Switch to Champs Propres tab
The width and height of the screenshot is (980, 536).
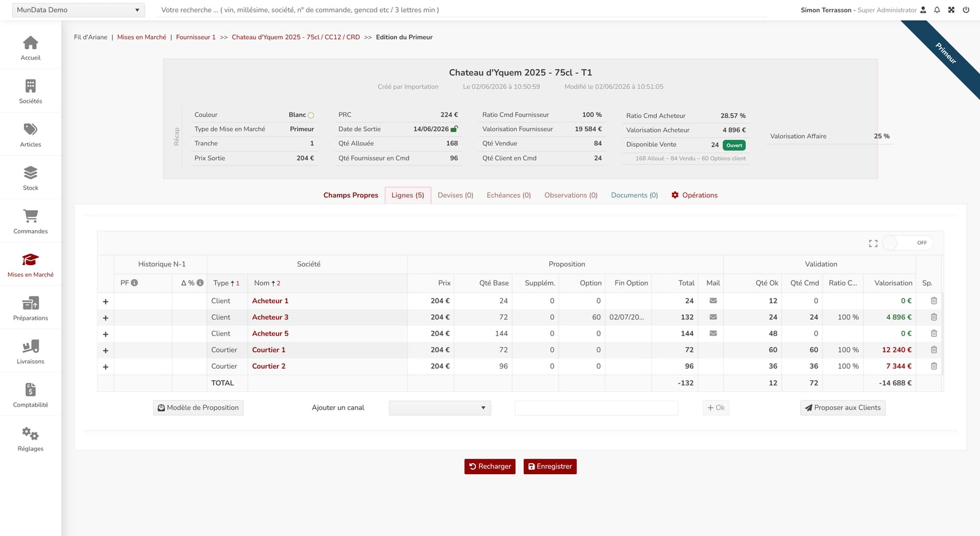351,195
